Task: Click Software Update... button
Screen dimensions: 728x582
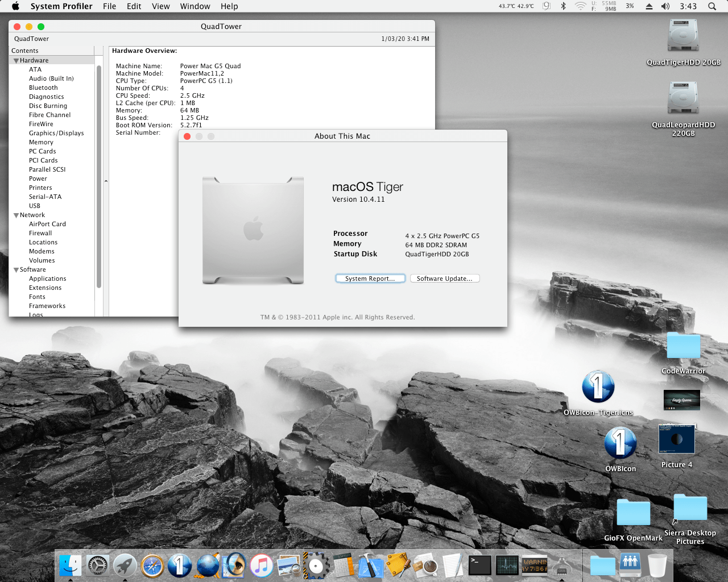Action: pyautogui.click(x=445, y=278)
